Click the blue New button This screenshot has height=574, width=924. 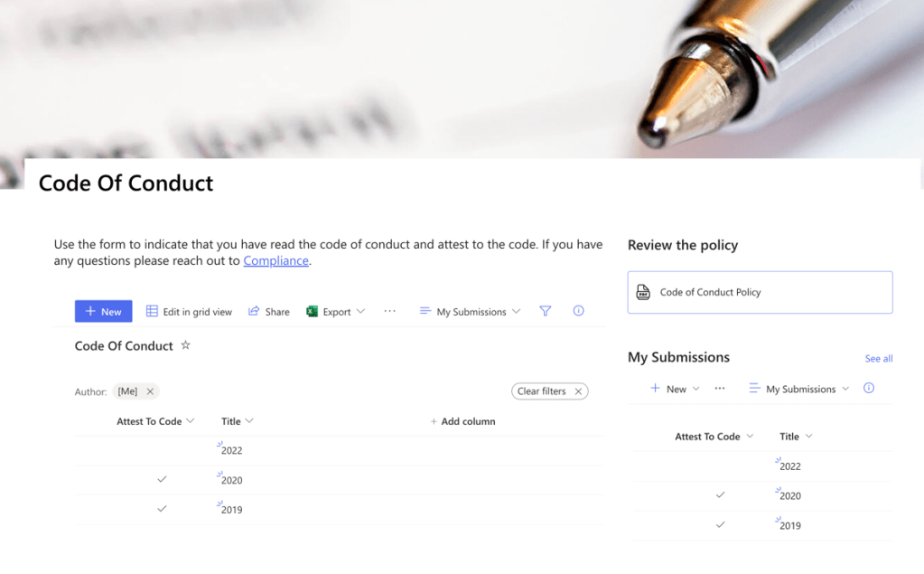(103, 312)
